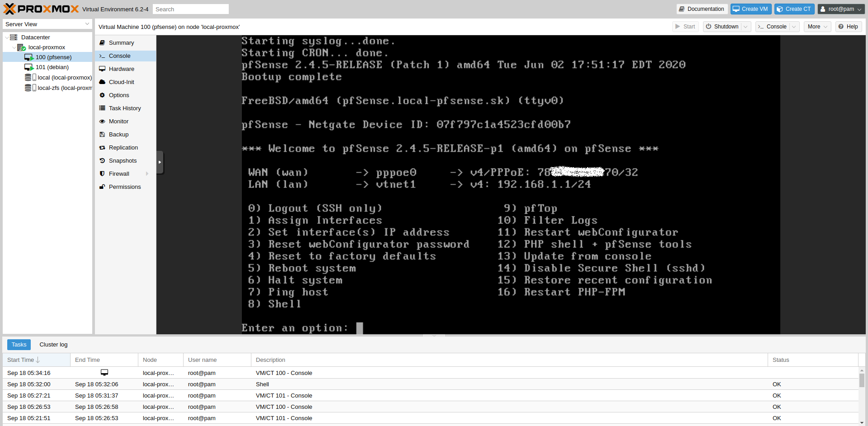The height and width of the screenshot is (426, 868).
Task: Click the Documentation button
Action: [702, 9]
